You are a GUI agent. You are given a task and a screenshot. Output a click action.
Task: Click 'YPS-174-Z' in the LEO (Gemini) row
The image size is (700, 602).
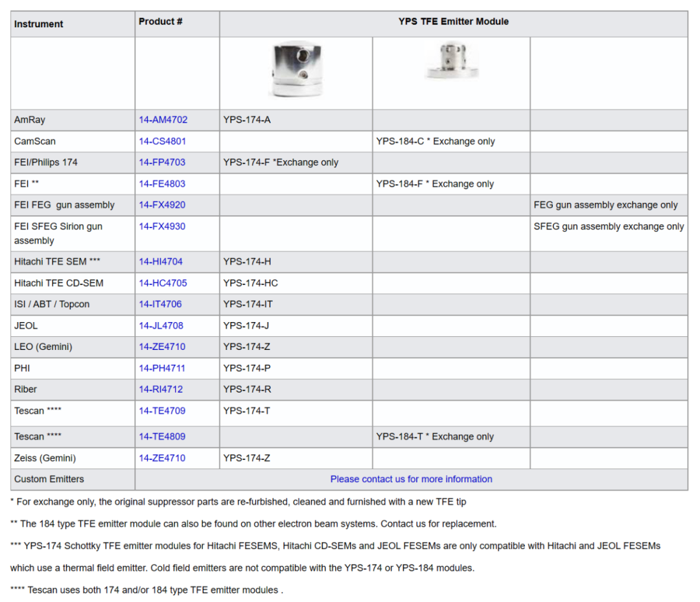point(247,347)
